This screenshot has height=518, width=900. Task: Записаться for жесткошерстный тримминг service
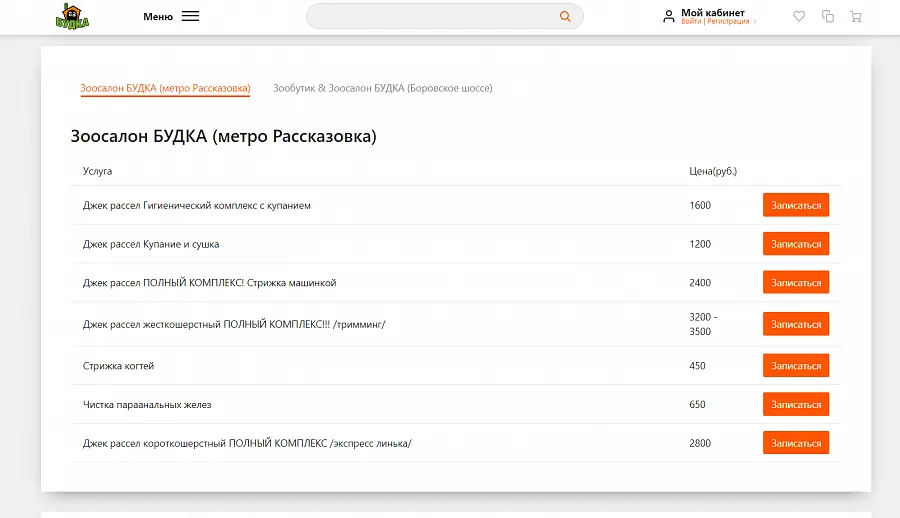pyautogui.click(x=796, y=324)
